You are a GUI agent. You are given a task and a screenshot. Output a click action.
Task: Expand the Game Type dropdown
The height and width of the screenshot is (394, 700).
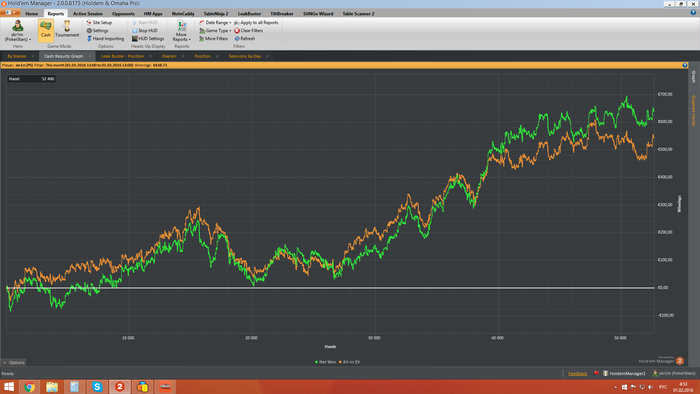click(215, 30)
